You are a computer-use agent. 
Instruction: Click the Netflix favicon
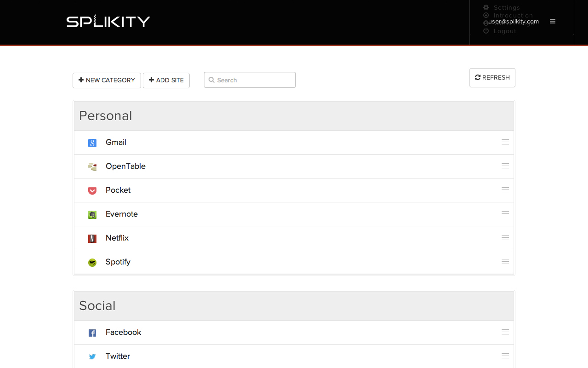tap(92, 239)
